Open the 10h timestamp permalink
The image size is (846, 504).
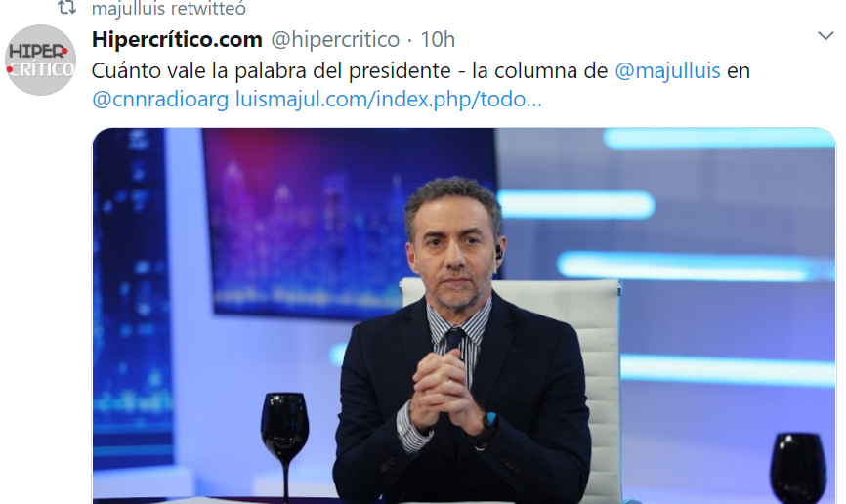438,39
